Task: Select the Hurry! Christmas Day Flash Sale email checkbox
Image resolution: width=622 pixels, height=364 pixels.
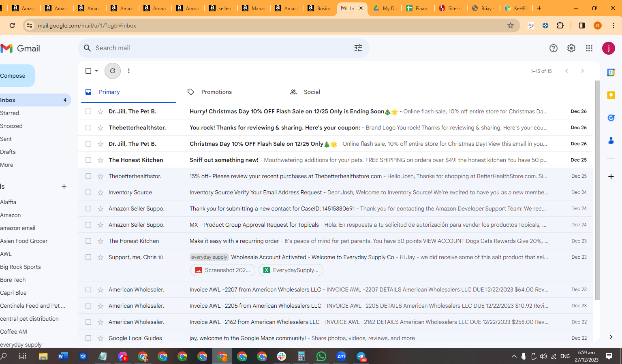Action: pos(88,111)
